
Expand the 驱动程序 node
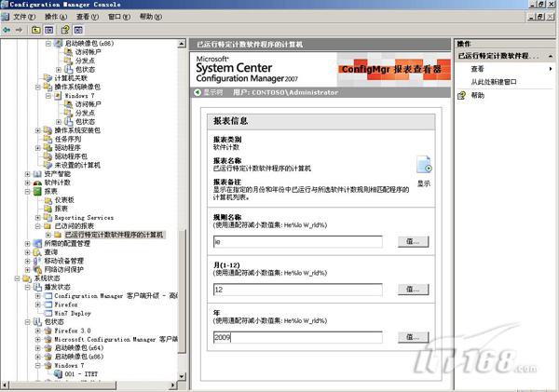tap(38, 148)
